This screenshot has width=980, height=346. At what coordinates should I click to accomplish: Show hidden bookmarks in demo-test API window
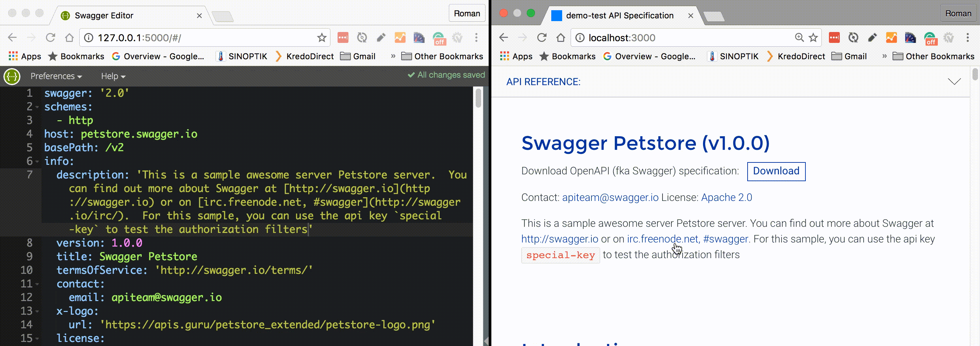884,56
